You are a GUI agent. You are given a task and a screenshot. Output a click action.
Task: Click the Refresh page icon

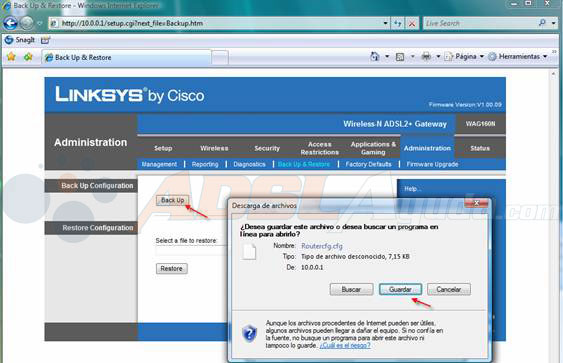[x=397, y=23]
